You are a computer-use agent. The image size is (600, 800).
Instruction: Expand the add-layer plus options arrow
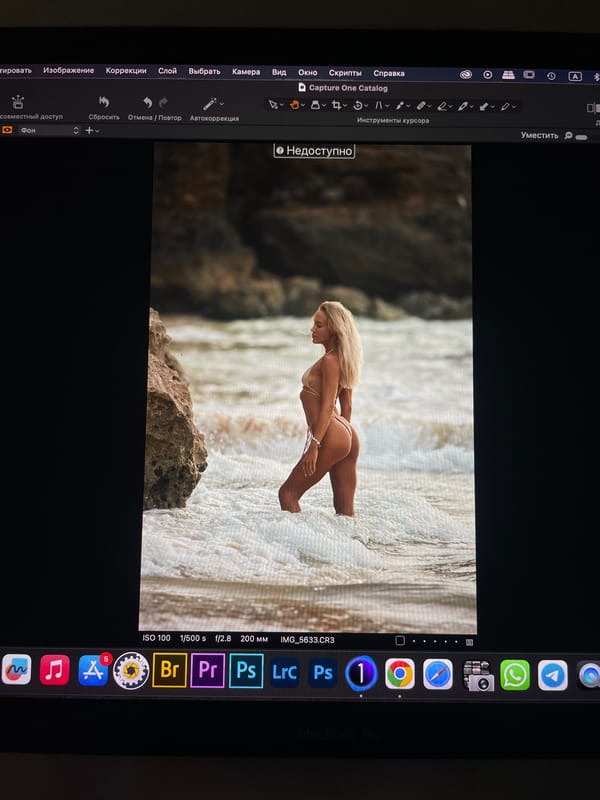pyautogui.click(x=97, y=131)
